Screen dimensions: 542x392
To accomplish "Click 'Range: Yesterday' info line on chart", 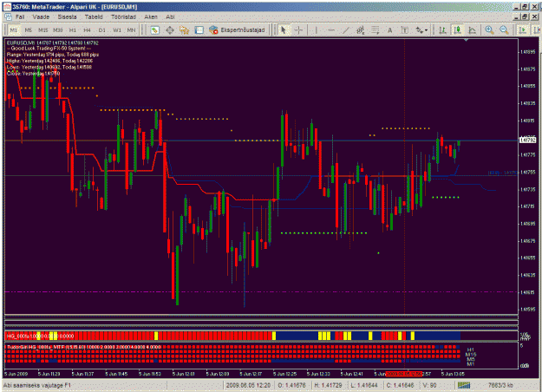I will (53, 55).
